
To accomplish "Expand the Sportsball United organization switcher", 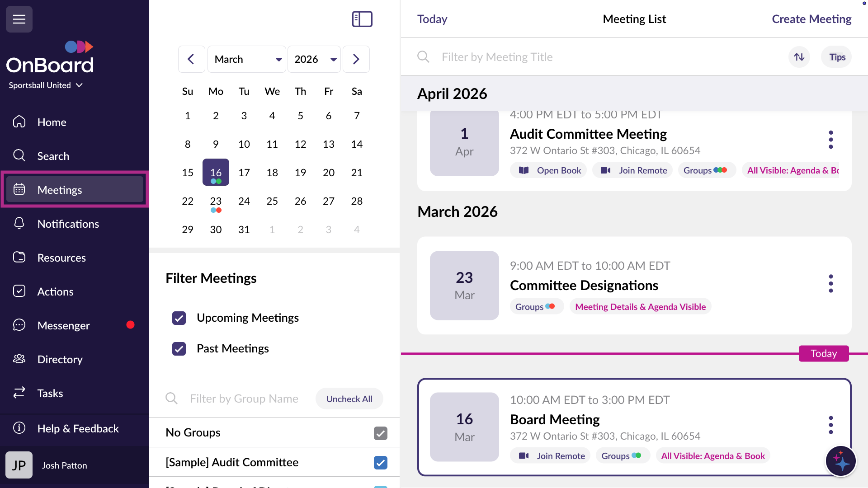I will tap(45, 85).
